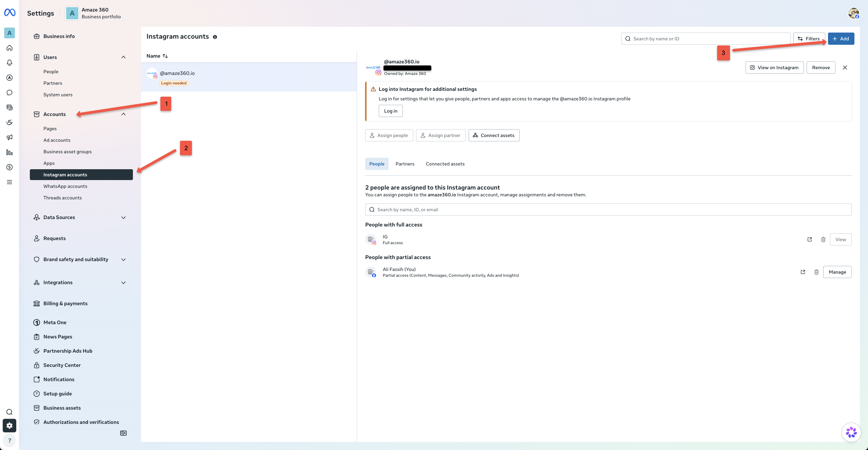The width and height of the screenshot is (868, 450).
Task: Open the All tools hamburger menu
Action: [9, 182]
